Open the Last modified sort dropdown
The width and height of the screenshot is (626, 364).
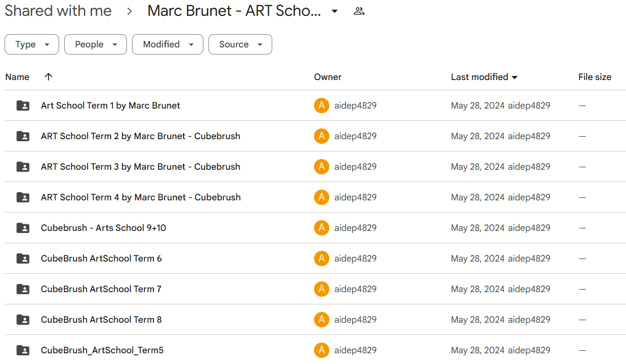[484, 77]
